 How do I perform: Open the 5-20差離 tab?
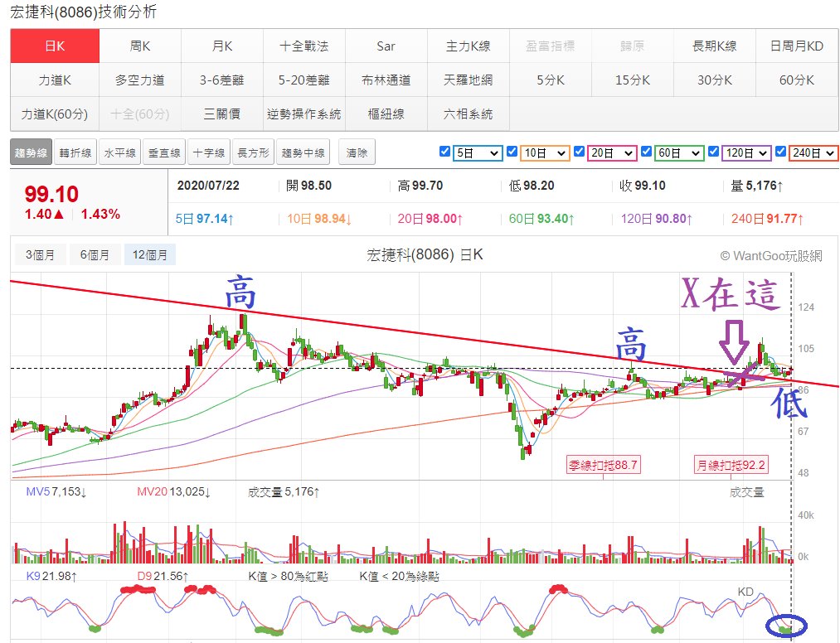click(x=304, y=80)
